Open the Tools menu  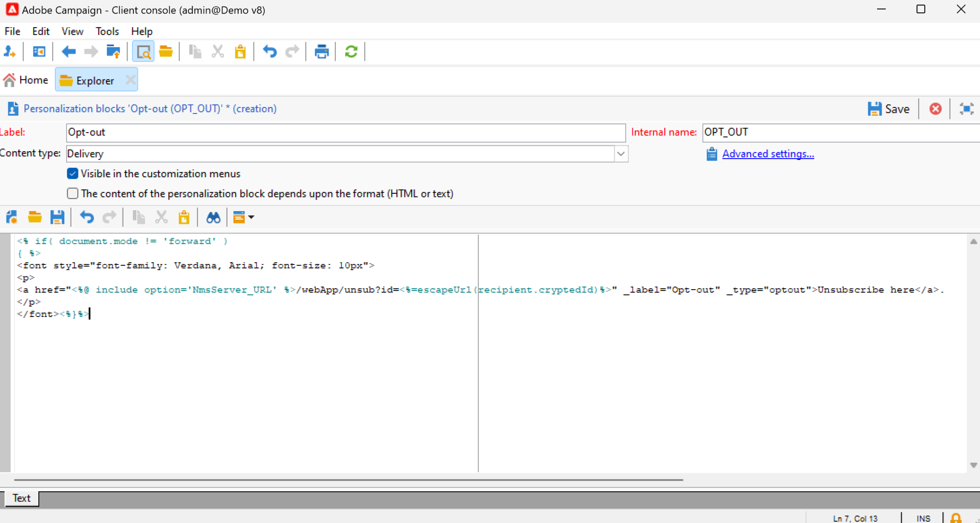(x=107, y=31)
